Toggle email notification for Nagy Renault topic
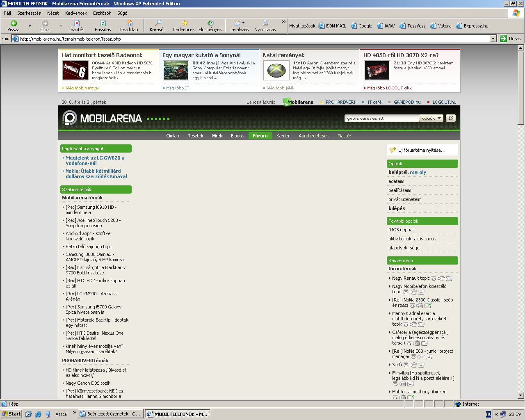The image size is (525, 420). point(449,278)
